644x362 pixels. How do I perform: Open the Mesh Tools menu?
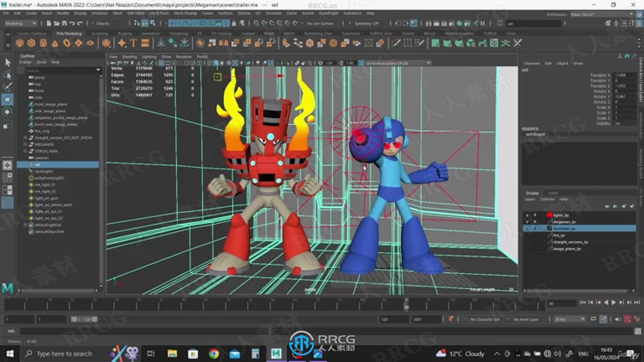point(159,13)
